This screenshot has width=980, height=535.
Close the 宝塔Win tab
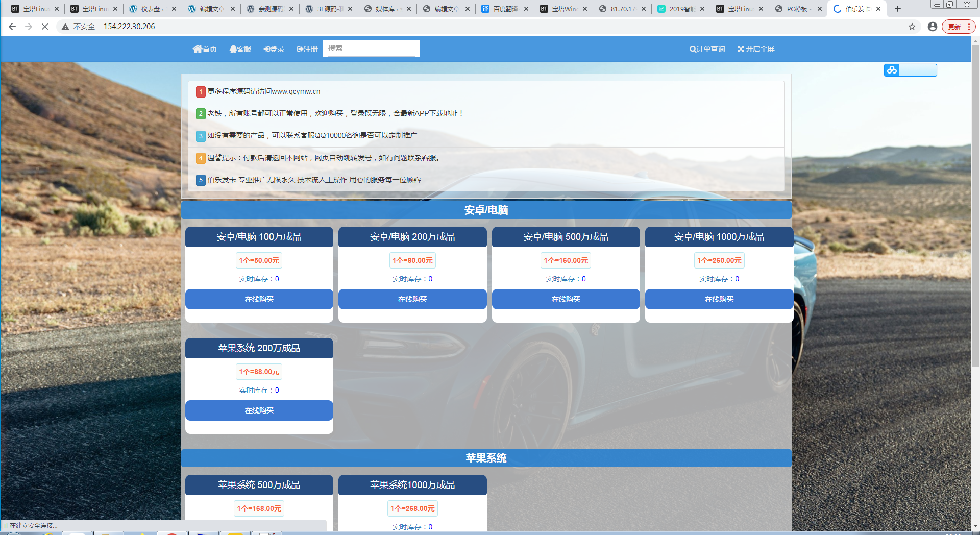585,9
